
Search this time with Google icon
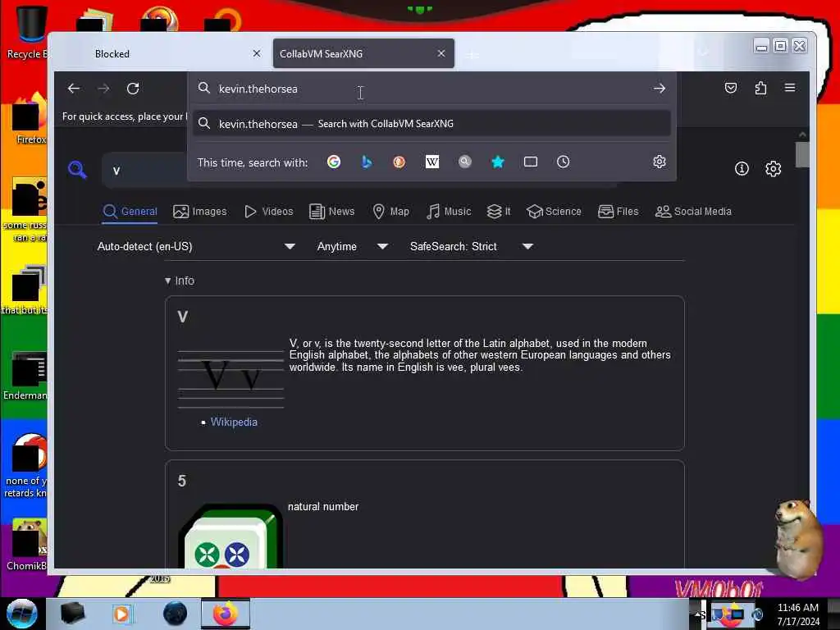tap(334, 162)
